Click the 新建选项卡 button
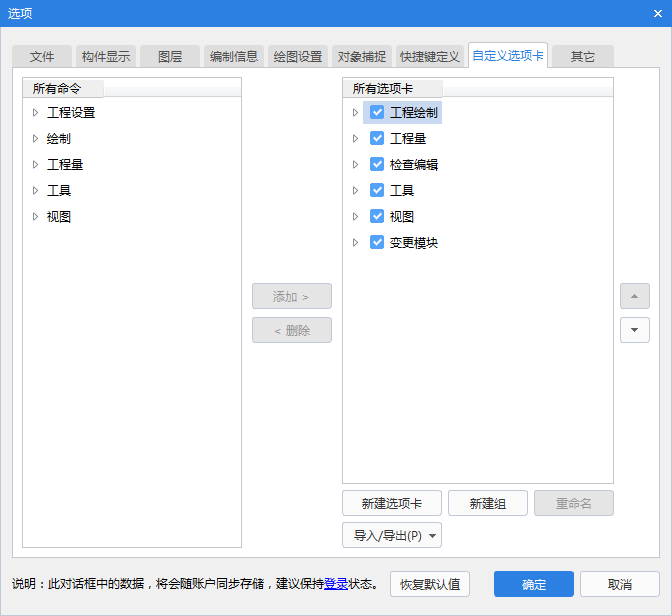Screen dimensions: 672x616 pos(391,504)
